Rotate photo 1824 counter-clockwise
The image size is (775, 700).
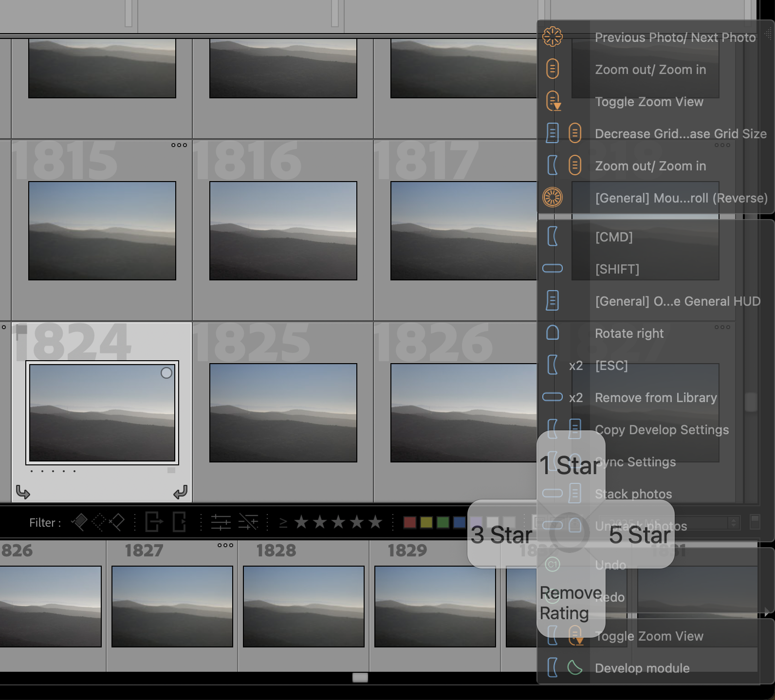(23, 492)
